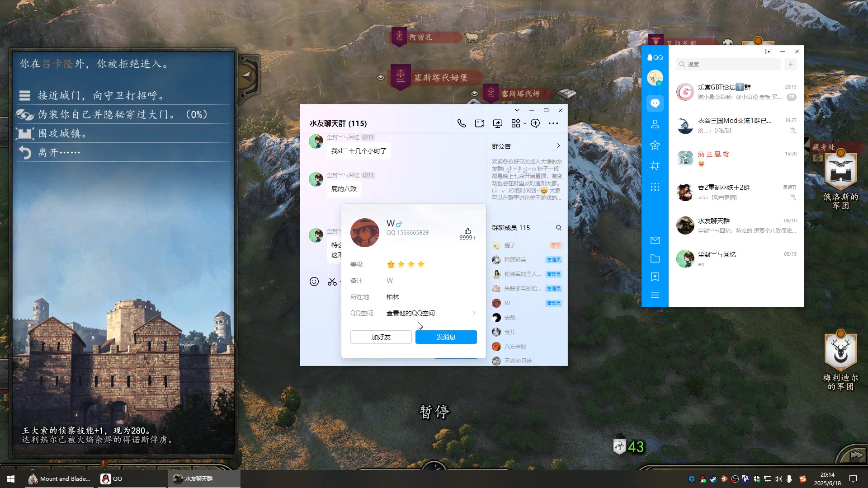Open 乐赏GBT论坛 group conversation

[x=736, y=92]
